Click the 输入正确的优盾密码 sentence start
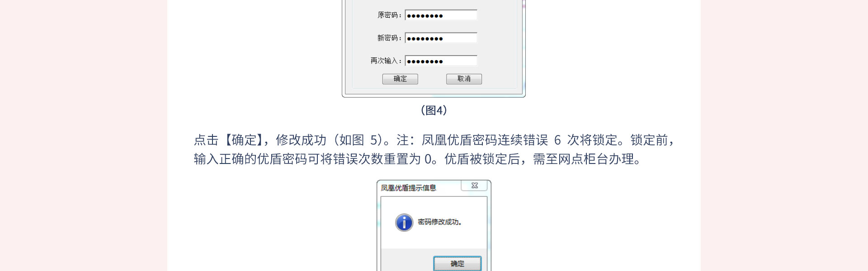868x271 pixels. pyautogui.click(x=250, y=159)
